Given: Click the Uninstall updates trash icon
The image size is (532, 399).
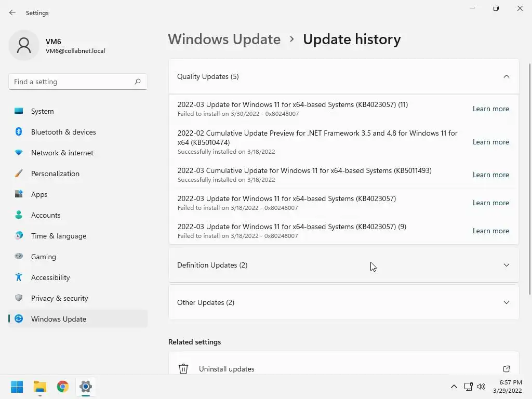Looking at the screenshot, I should click(x=183, y=368).
